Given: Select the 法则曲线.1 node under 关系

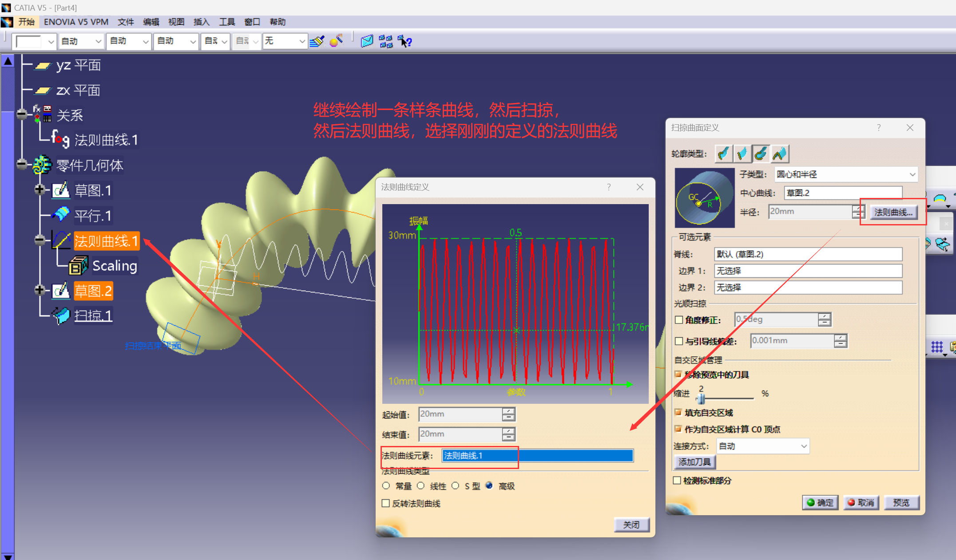Looking at the screenshot, I should [106, 140].
